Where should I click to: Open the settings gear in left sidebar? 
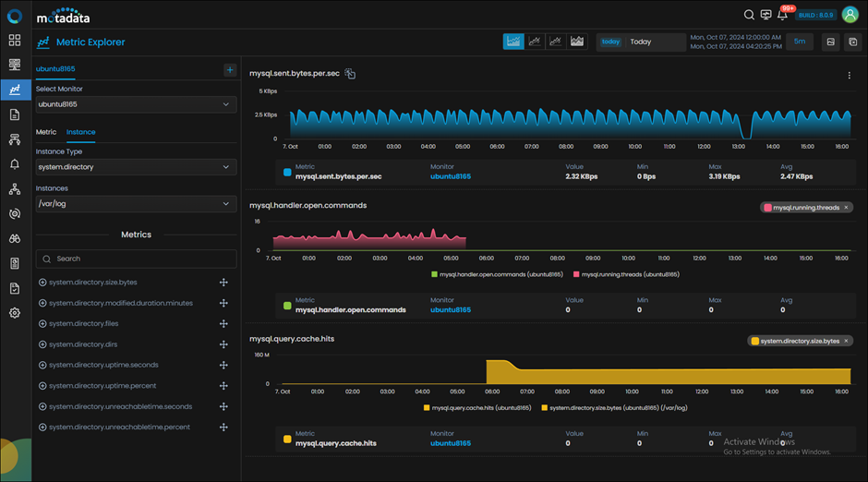click(15, 313)
